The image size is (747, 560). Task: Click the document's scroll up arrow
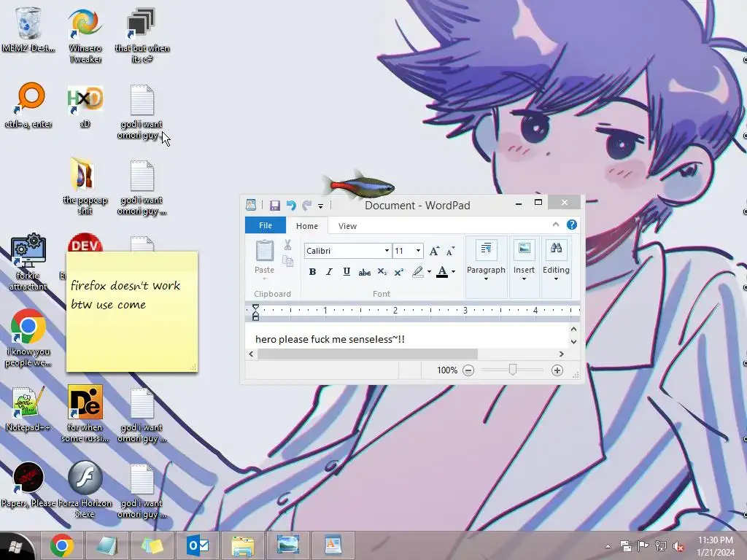573,329
